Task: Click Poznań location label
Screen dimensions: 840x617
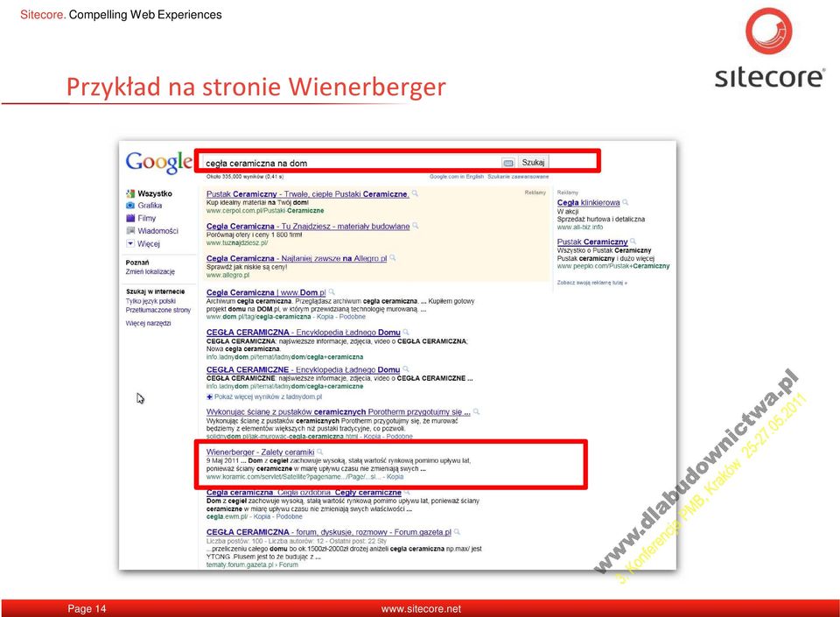Action: [x=137, y=263]
